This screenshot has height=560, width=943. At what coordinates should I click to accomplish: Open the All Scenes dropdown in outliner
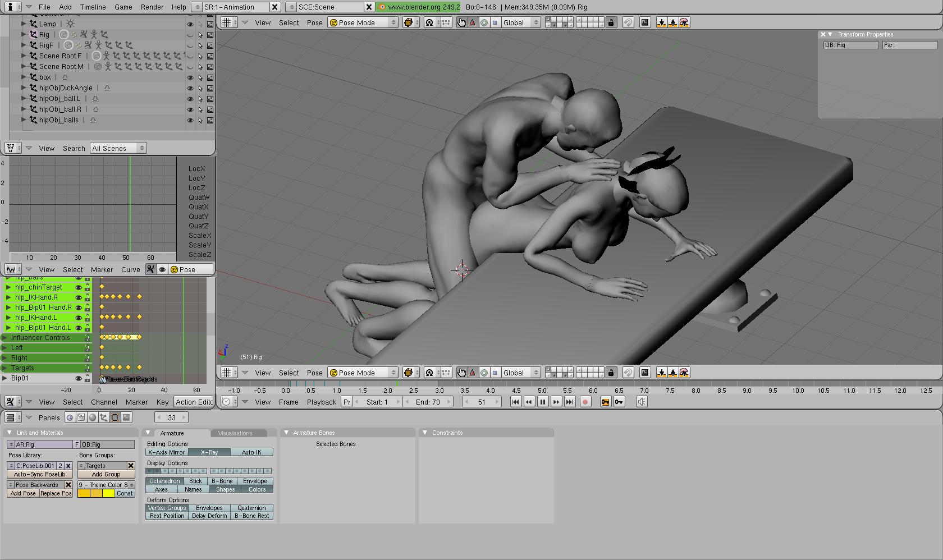tap(118, 148)
